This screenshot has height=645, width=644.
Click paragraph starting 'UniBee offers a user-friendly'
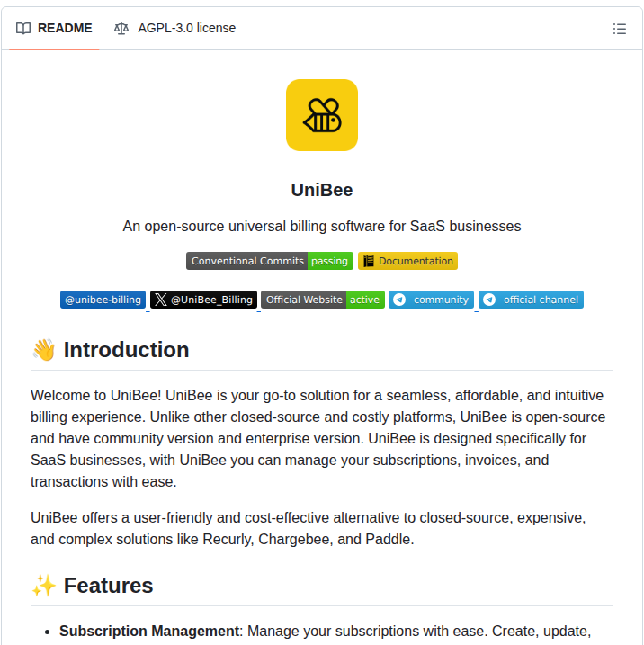(x=308, y=528)
